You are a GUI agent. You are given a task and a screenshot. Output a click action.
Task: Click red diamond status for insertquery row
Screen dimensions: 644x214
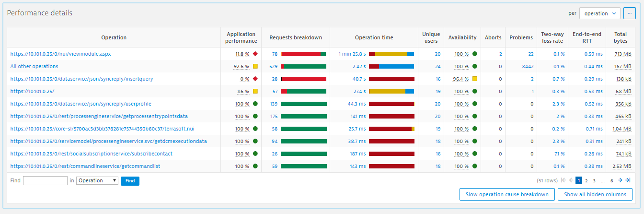(x=255, y=79)
